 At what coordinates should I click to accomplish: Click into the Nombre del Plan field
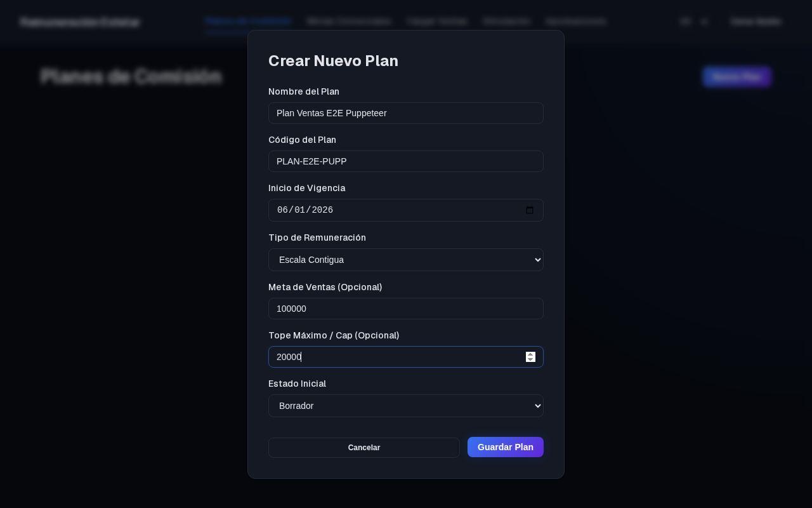click(406, 113)
